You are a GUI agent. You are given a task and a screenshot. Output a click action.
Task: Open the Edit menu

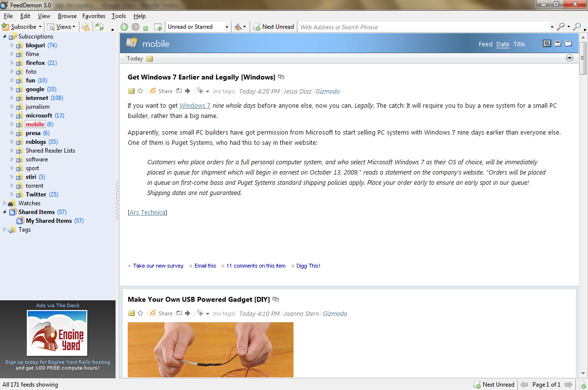pyautogui.click(x=25, y=16)
